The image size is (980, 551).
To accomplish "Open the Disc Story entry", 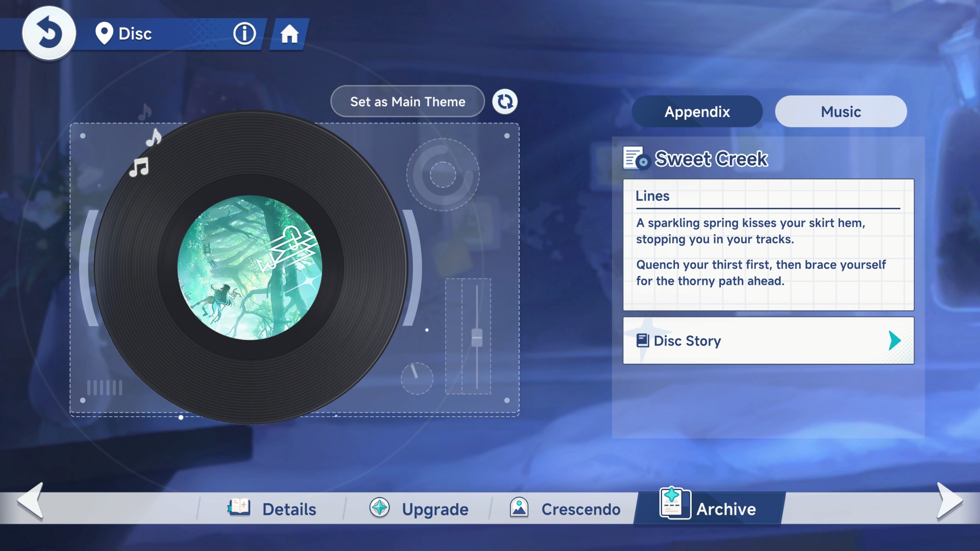I will pos(687,341).
